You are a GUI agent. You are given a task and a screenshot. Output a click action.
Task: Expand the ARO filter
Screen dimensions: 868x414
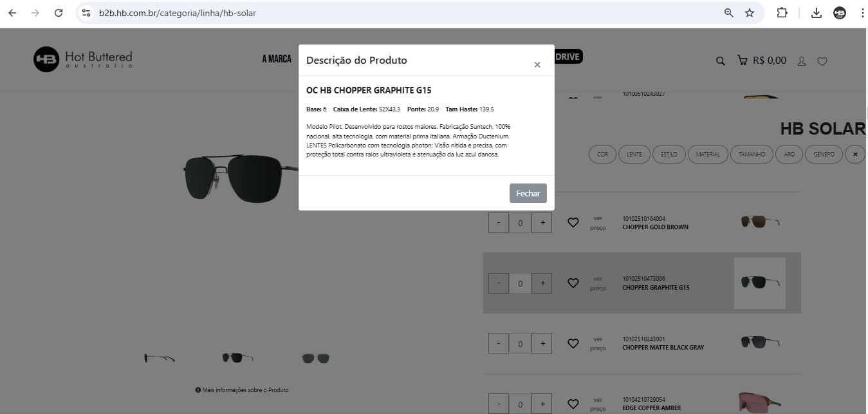click(790, 155)
